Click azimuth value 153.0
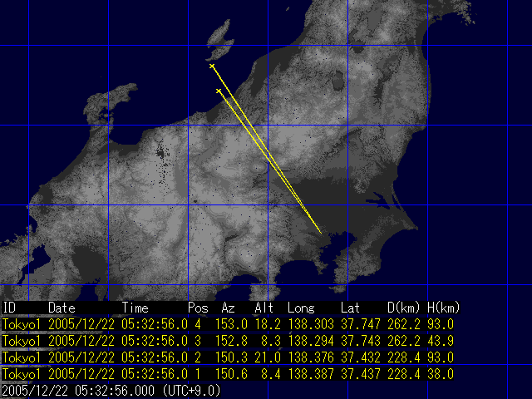This screenshot has width=532, height=399. (231, 325)
